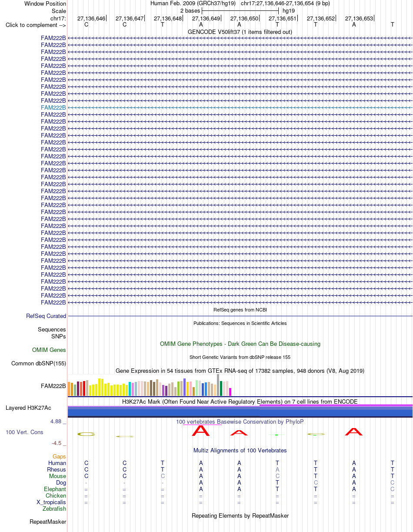
Task: Open the Common dbSNP(155) track label
Action: (39, 364)
